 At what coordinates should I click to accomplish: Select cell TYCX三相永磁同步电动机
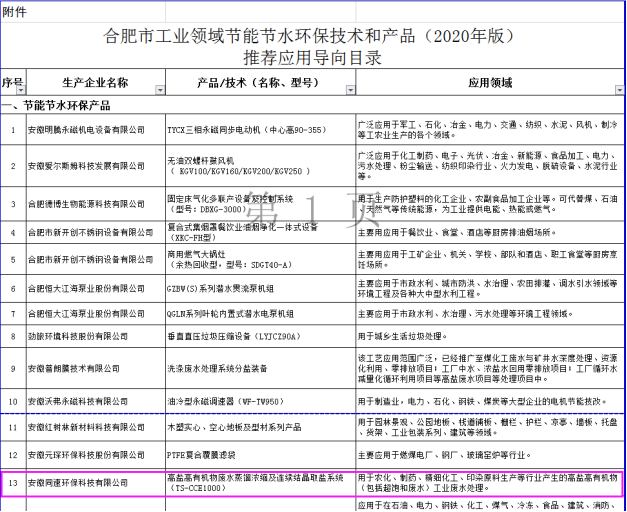pyautogui.click(x=261, y=130)
